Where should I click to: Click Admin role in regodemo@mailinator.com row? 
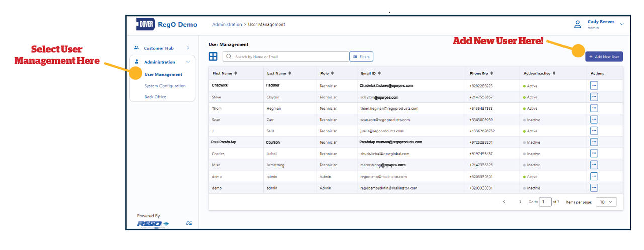(326, 177)
